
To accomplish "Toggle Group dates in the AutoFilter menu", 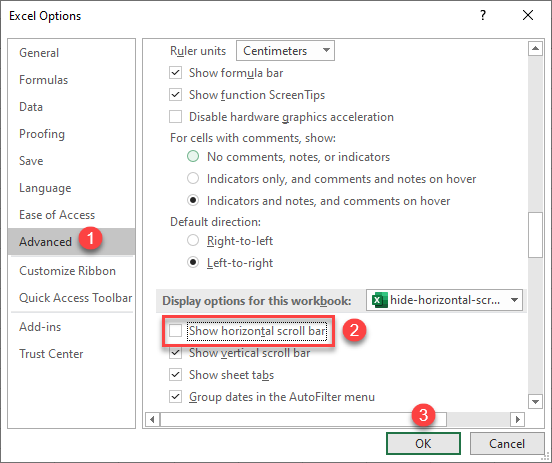I will 175,397.
